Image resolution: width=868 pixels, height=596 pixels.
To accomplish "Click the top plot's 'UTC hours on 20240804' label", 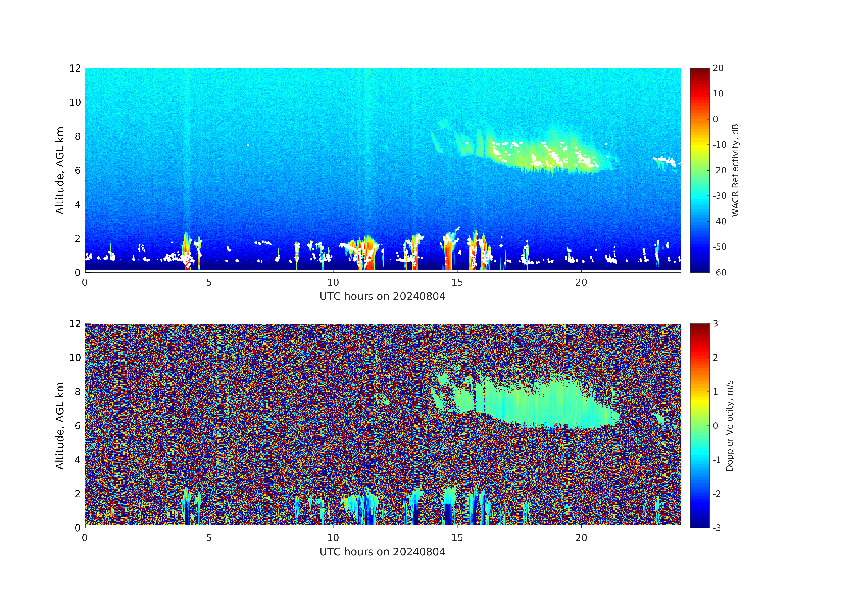I will click(x=382, y=297).
